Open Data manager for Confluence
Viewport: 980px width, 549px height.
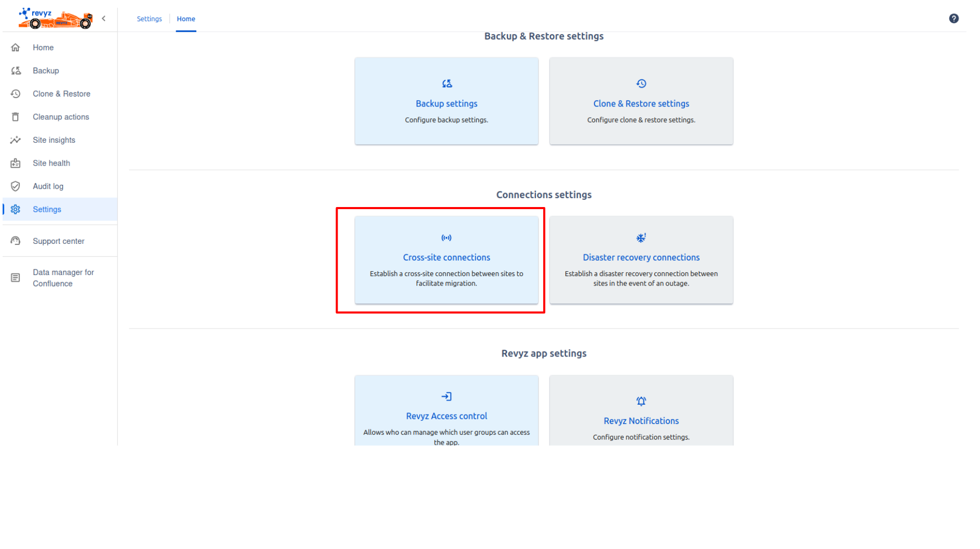tap(63, 278)
